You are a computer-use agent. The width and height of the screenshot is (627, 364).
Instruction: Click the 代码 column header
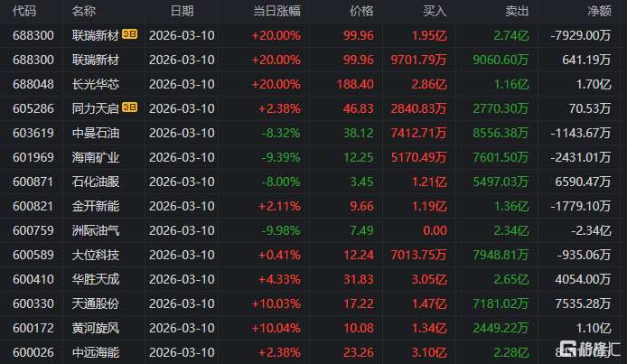pyautogui.click(x=25, y=11)
